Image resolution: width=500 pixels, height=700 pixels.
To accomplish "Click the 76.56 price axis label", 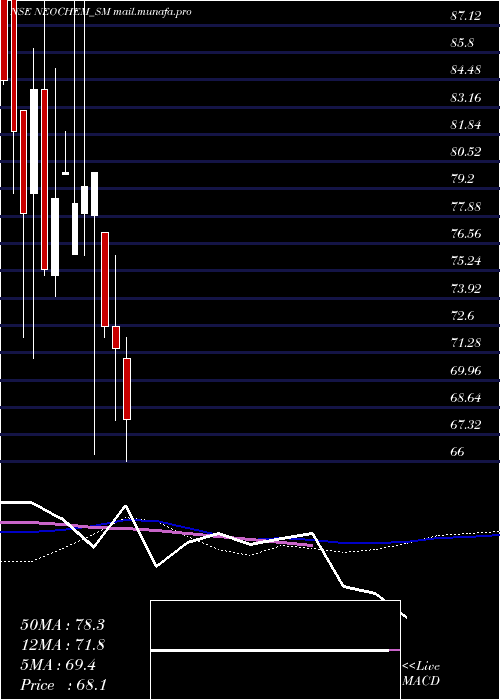I will (x=466, y=233).
